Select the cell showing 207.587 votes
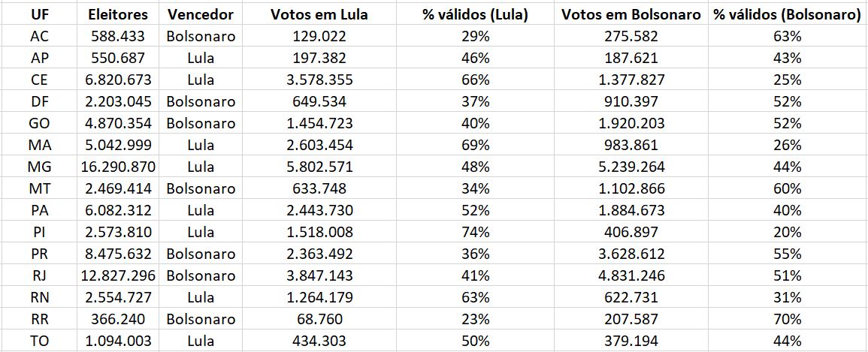868x352 pixels. [631, 319]
